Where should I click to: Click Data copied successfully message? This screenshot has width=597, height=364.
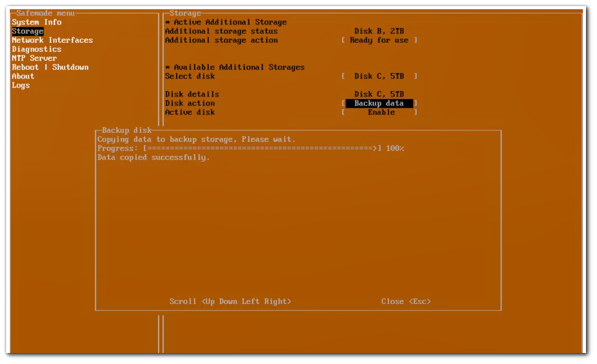(x=154, y=157)
